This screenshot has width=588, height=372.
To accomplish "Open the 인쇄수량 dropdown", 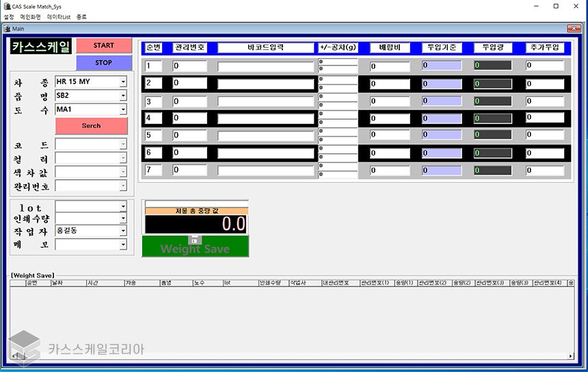I will tap(123, 219).
